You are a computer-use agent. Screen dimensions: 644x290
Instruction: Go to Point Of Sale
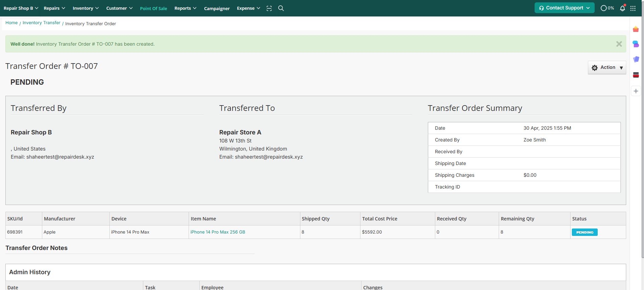[x=153, y=8]
